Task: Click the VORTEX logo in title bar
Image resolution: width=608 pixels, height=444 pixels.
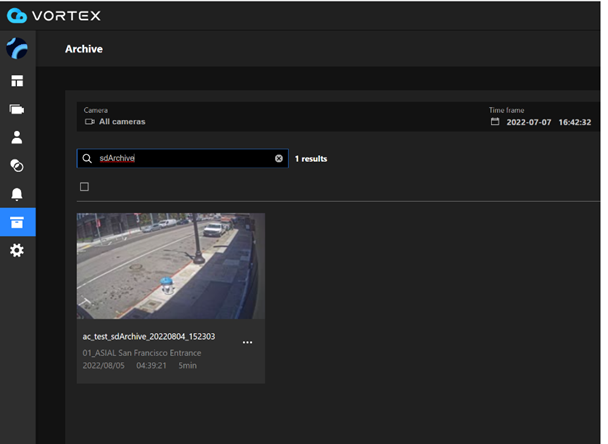Action: [52, 16]
